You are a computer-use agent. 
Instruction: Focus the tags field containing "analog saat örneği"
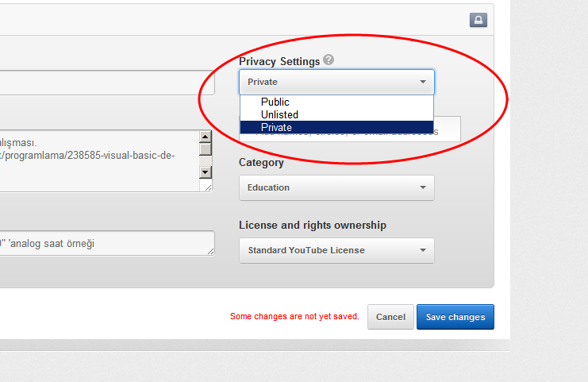tap(103, 243)
